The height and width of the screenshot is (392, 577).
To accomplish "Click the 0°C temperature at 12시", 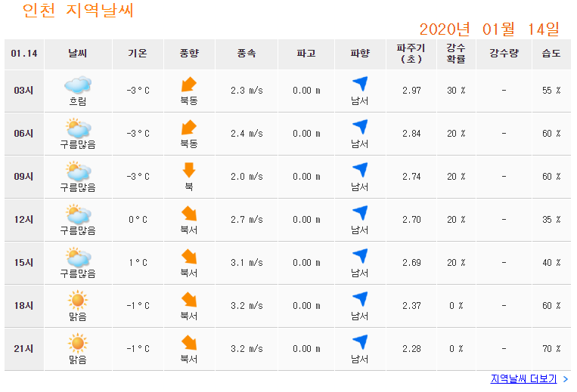I will pyautogui.click(x=138, y=220).
